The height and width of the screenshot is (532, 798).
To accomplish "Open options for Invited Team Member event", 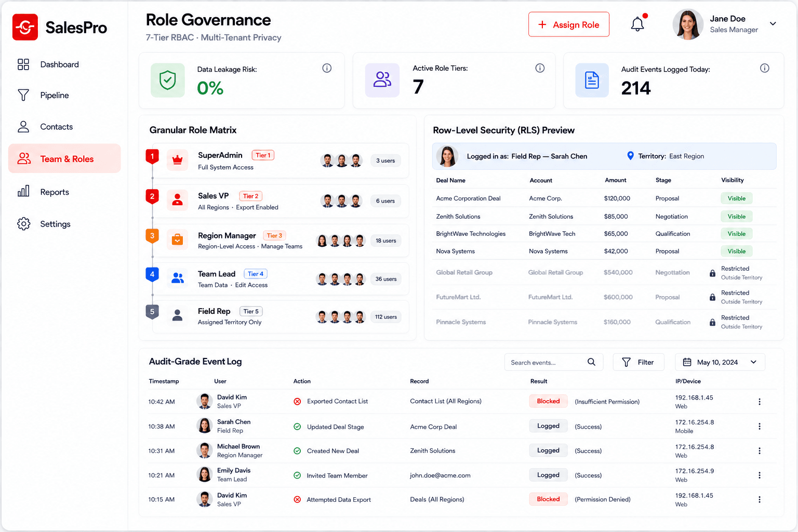I will coord(759,475).
